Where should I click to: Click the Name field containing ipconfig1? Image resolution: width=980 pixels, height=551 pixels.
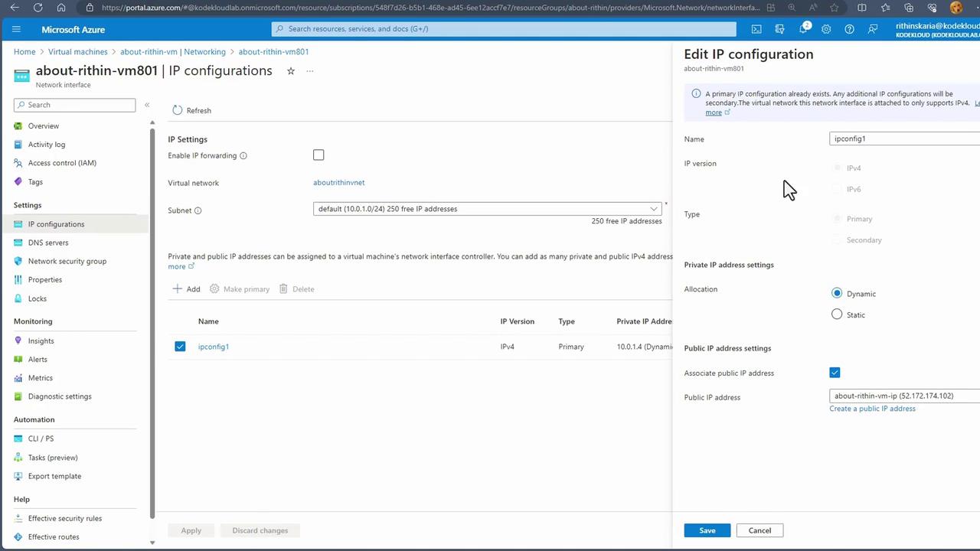click(904, 139)
